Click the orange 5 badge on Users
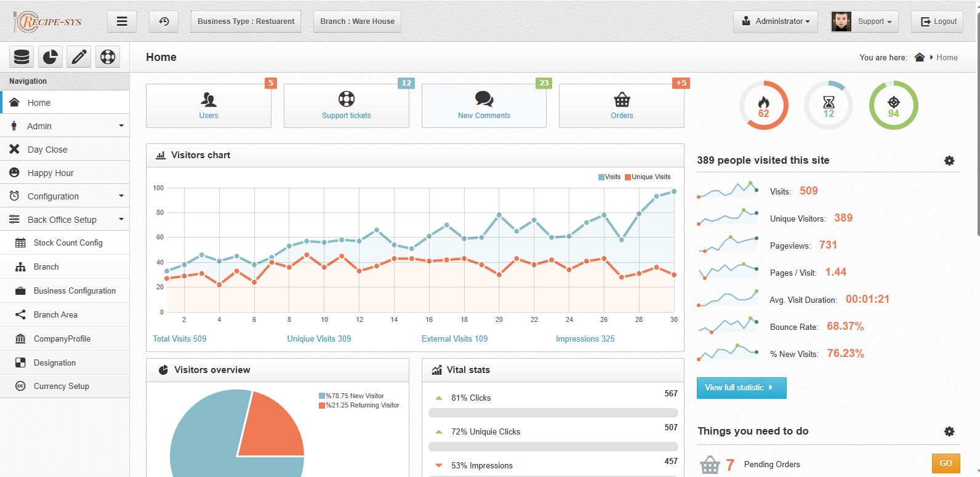The height and width of the screenshot is (477, 980). click(x=271, y=83)
